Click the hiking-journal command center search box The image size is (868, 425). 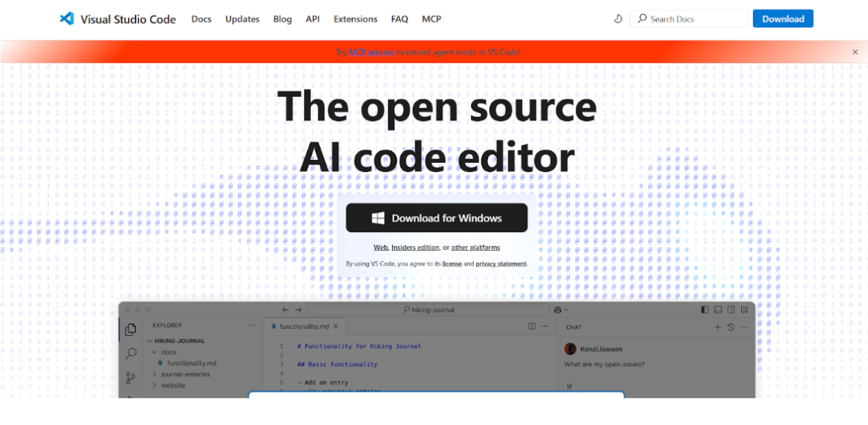(429, 310)
